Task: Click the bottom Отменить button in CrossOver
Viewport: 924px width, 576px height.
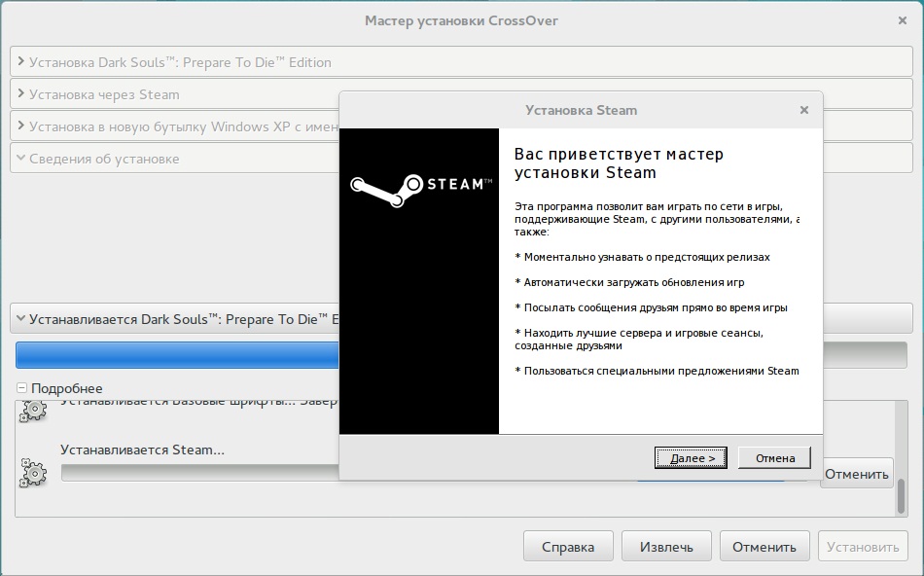Action: tap(764, 547)
